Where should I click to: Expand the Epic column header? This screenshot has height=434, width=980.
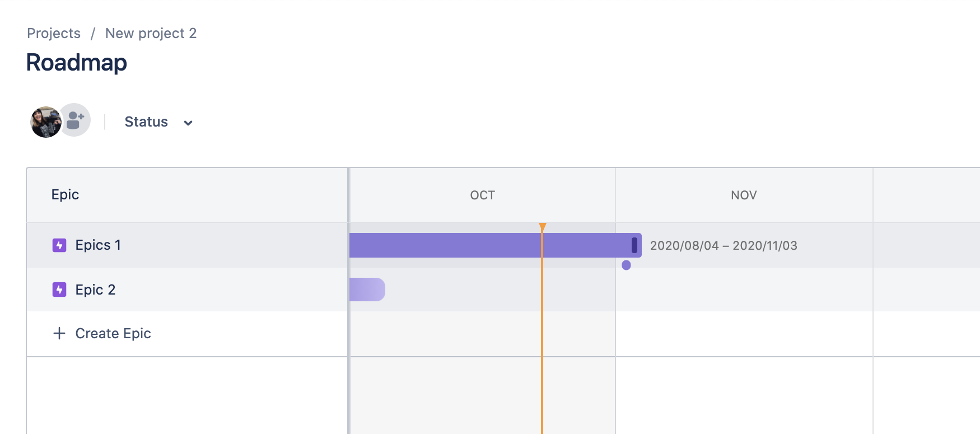click(65, 194)
